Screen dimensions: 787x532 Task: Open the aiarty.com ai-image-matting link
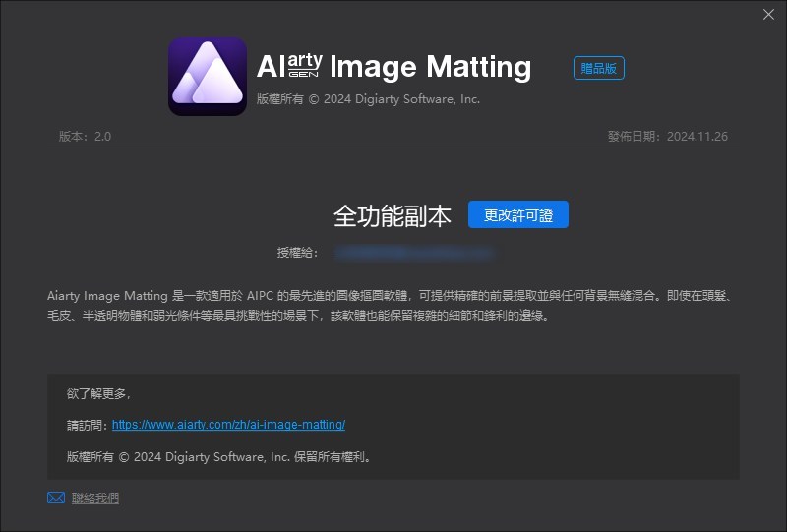[228, 425]
